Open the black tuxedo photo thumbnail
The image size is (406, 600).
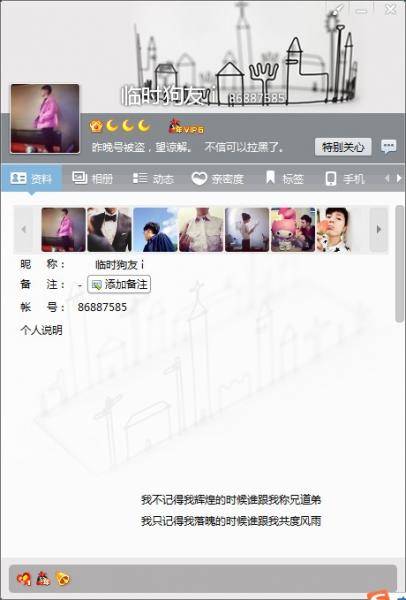point(109,230)
